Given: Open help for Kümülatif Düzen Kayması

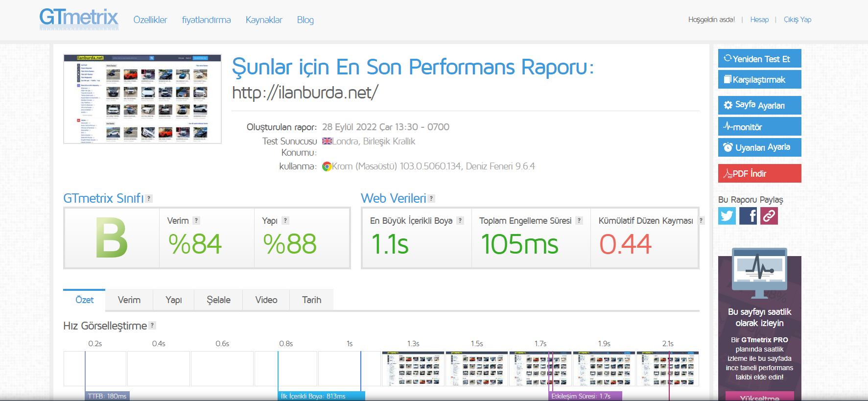Looking at the screenshot, I should pos(701,220).
